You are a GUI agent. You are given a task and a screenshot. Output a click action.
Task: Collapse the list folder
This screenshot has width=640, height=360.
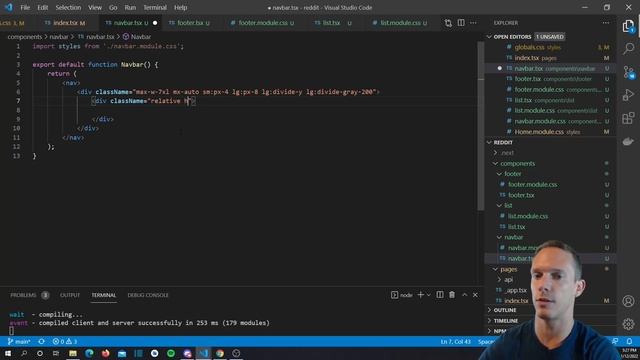[x=508, y=205]
